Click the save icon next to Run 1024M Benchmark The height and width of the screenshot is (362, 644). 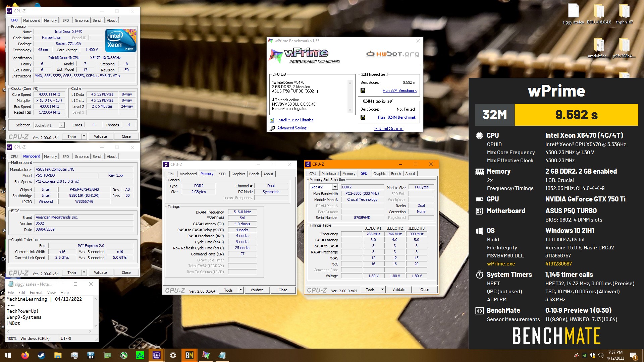[363, 117]
